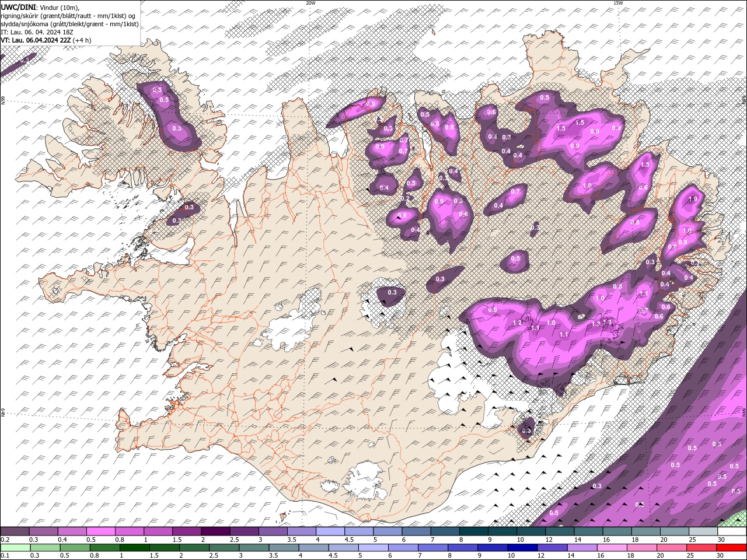The height and width of the screenshot is (560, 747).
Task: Select the bright red 30 swatch in lower scale
Action: 731,548
